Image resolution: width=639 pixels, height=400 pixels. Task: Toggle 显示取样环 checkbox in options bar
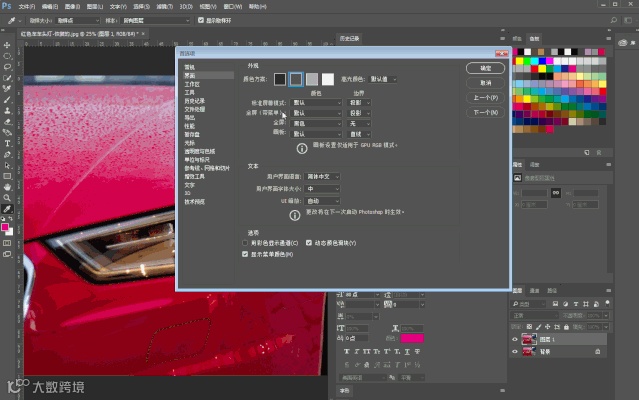click(x=201, y=20)
